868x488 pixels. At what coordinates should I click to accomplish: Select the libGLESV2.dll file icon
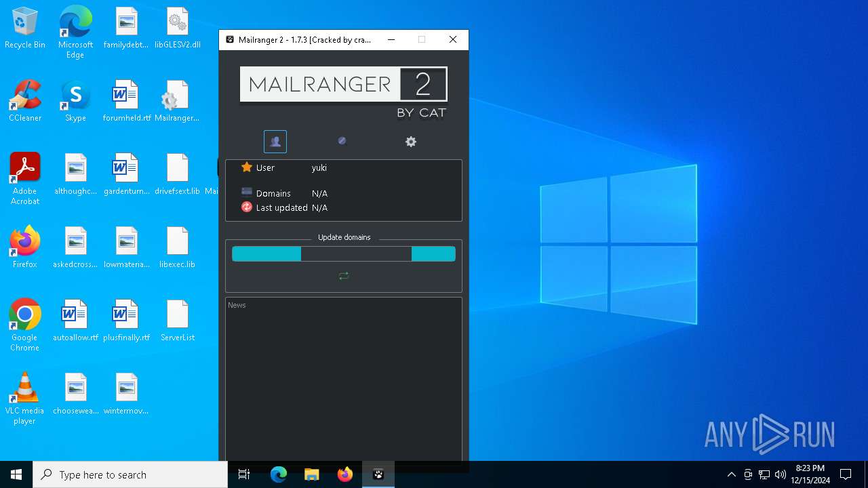(178, 28)
